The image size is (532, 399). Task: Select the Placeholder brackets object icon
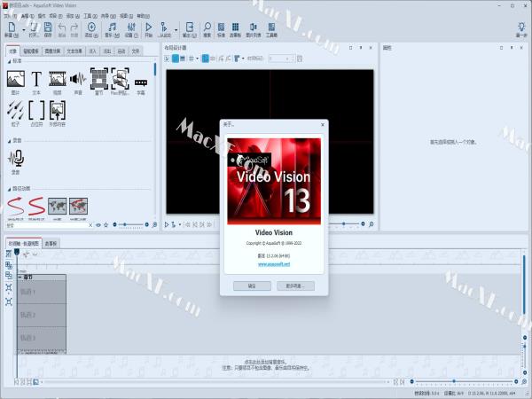click(36, 110)
